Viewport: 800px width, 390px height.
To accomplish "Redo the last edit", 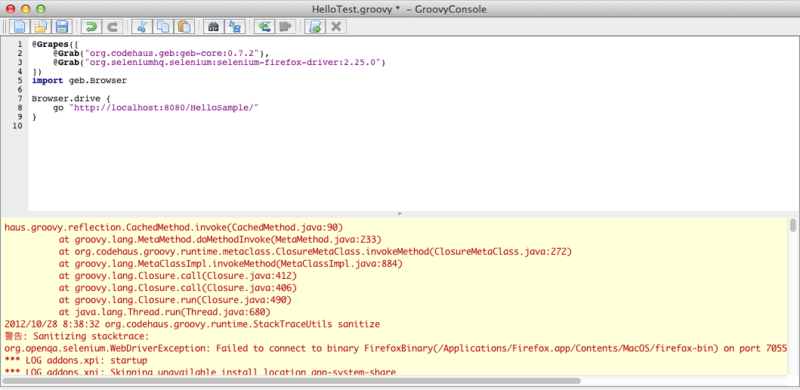I will pyautogui.click(x=113, y=27).
